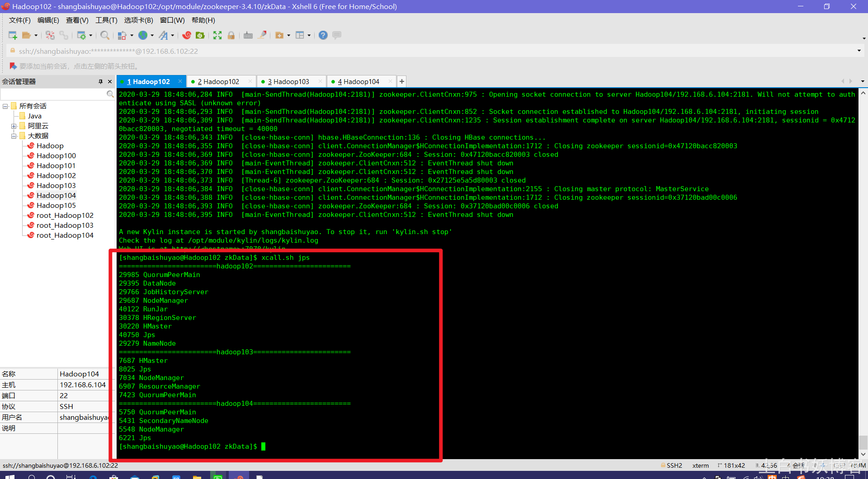
Task: Expand the layout dropdown arrow
Action: click(309, 35)
